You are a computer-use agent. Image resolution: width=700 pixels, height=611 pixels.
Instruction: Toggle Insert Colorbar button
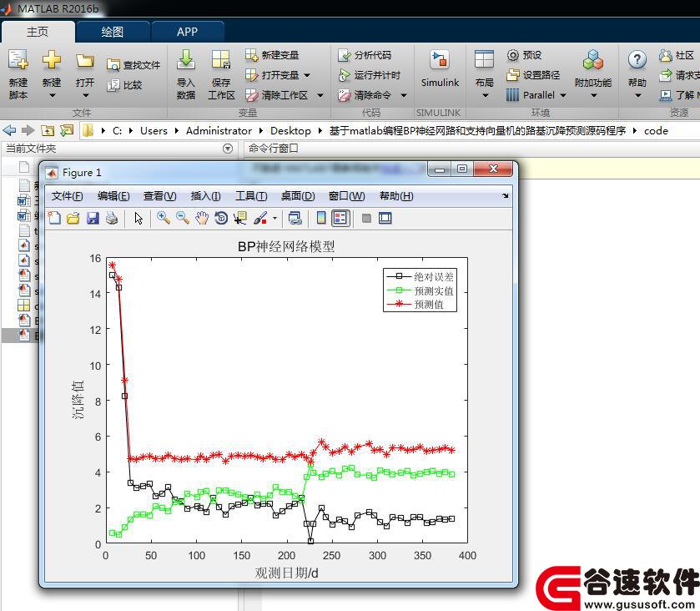tap(321, 218)
